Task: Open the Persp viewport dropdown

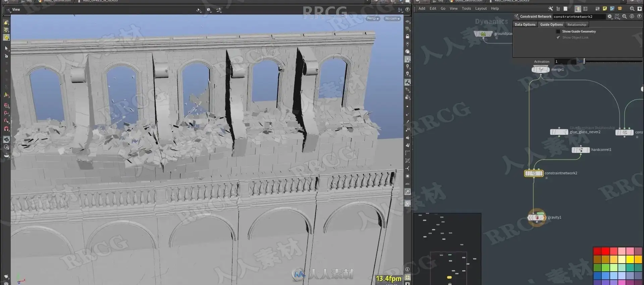Action: click(x=373, y=18)
